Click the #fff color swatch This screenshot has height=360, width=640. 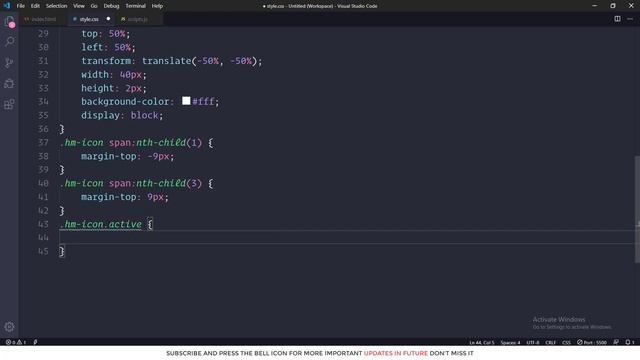coord(186,101)
